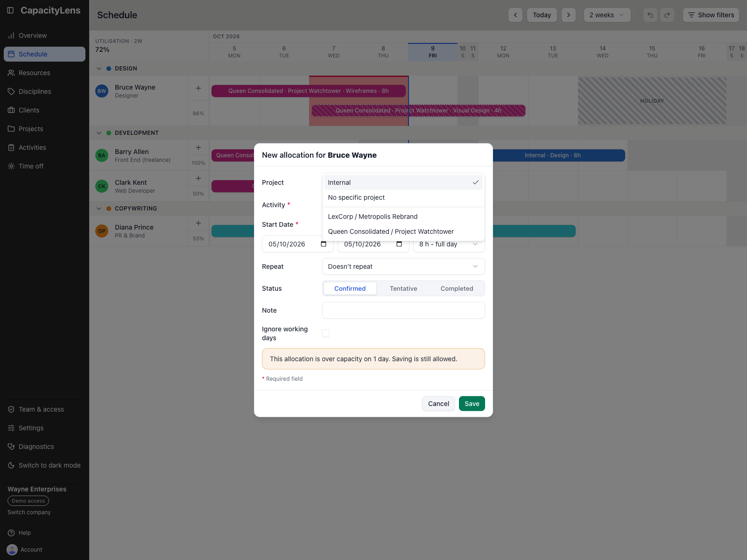The height and width of the screenshot is (560, 747).
Task: Open the 8 h - full day dropdown
Action: point(449,244)
